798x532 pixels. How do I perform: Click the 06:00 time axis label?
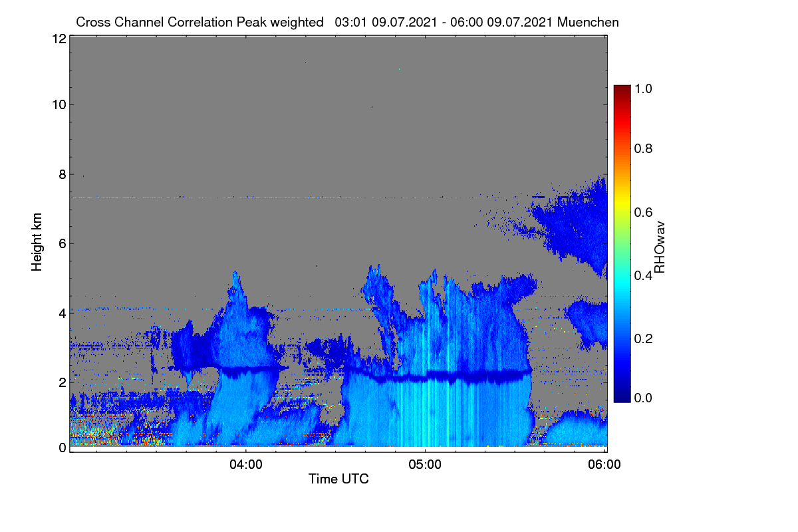click(x=605, y=464)
